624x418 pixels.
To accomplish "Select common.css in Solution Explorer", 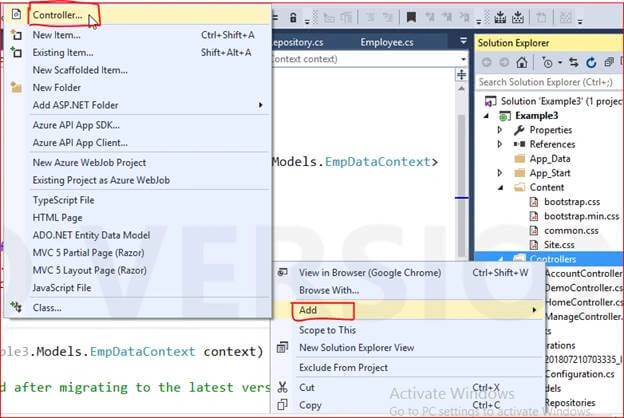I will point(571,230).
